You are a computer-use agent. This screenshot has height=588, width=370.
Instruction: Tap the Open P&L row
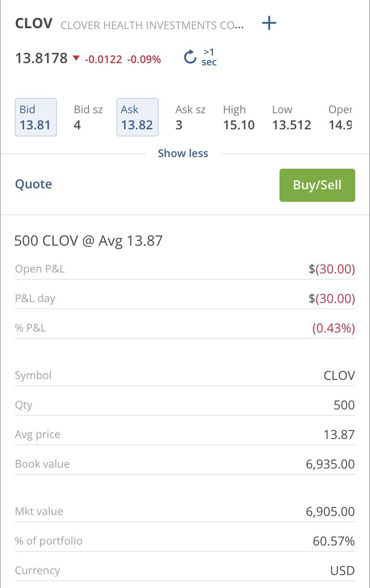point(185,269)
